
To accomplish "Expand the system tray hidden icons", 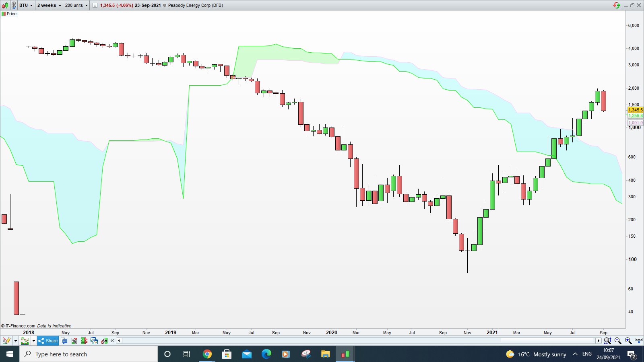I will pyautogui.click(x=575, y=354).
